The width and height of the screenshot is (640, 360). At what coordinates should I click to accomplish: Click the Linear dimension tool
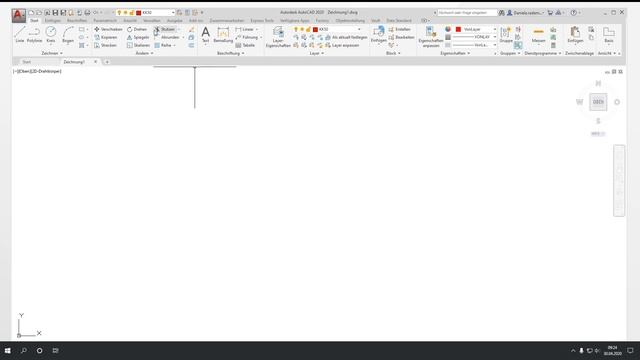point(244,29)
